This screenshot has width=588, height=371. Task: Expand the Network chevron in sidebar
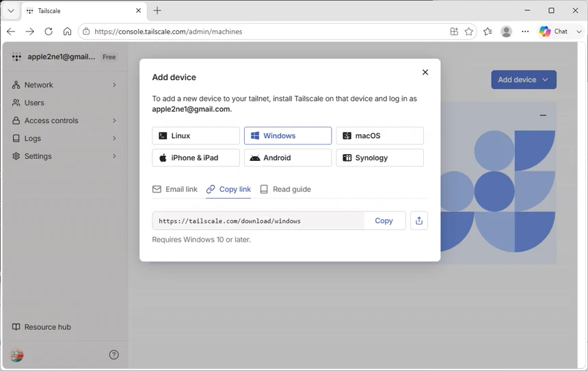coord(114,85)
